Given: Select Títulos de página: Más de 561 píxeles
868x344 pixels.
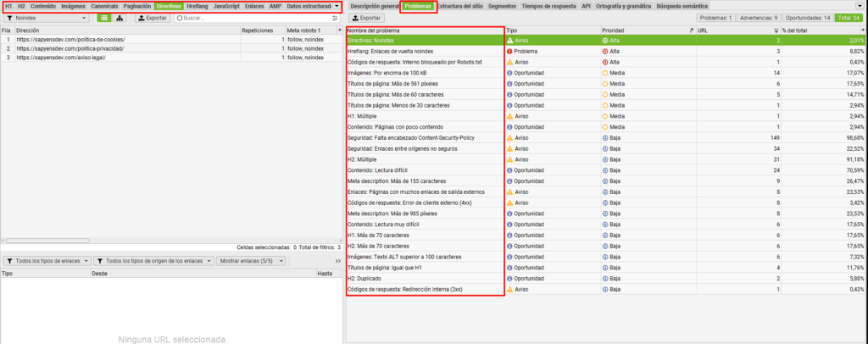Looking at the screenshot, I should click(605, 84).
